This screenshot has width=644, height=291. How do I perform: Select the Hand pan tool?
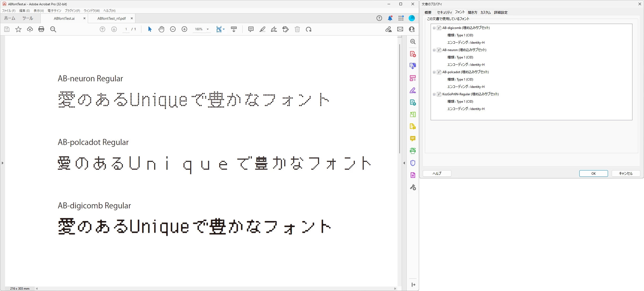click(x=161, y=29)
